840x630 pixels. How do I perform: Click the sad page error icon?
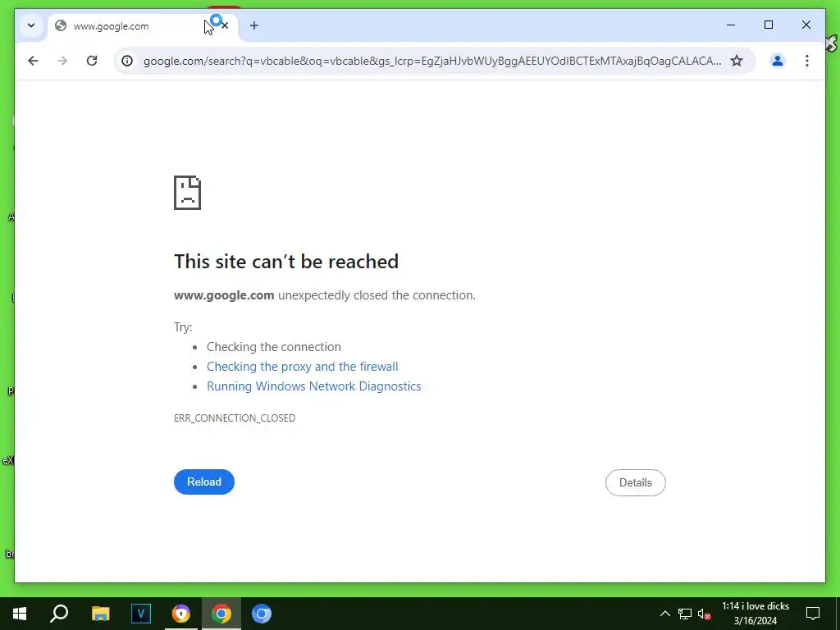click(188, 192)
